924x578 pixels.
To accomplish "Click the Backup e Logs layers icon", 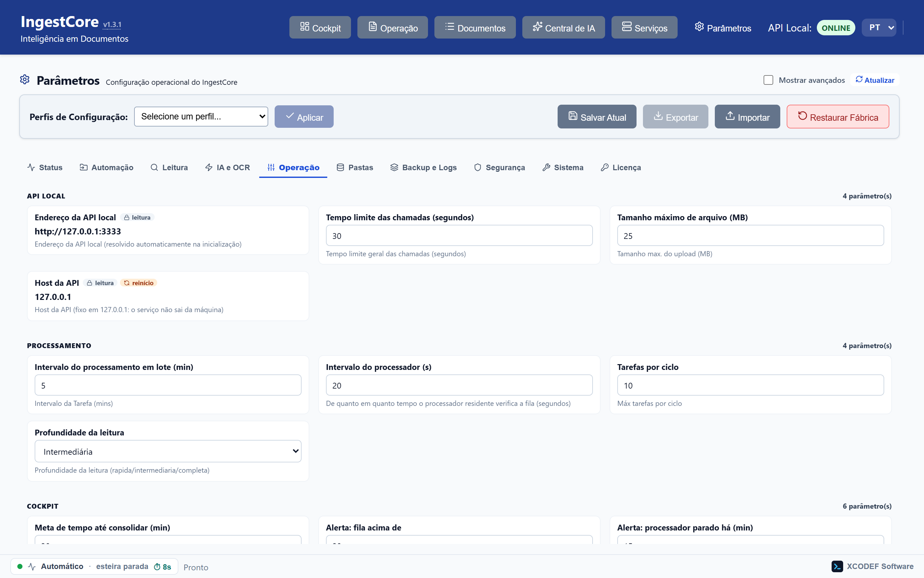I will 394,167.
